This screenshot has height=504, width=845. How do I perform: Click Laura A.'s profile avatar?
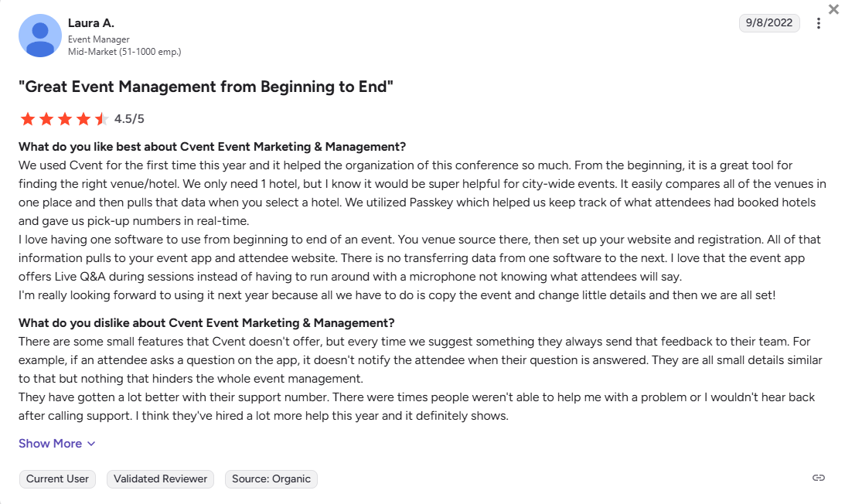pyautogui.click(x=40, y=36)
